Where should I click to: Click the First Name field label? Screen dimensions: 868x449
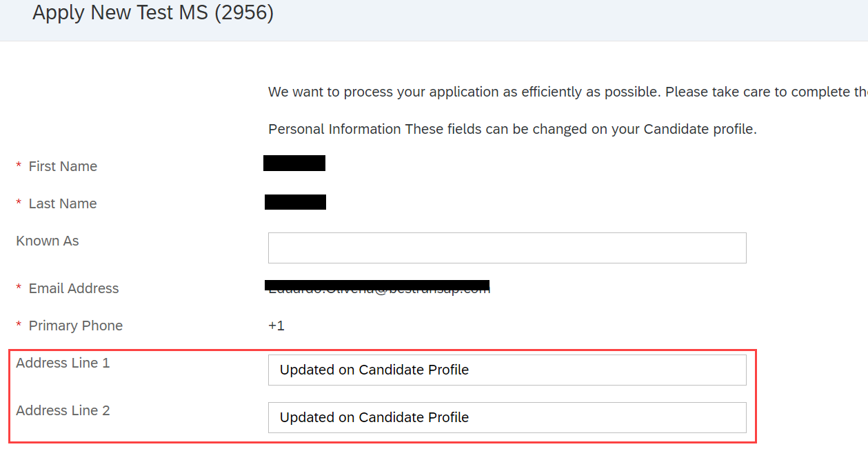pos(63,166)
